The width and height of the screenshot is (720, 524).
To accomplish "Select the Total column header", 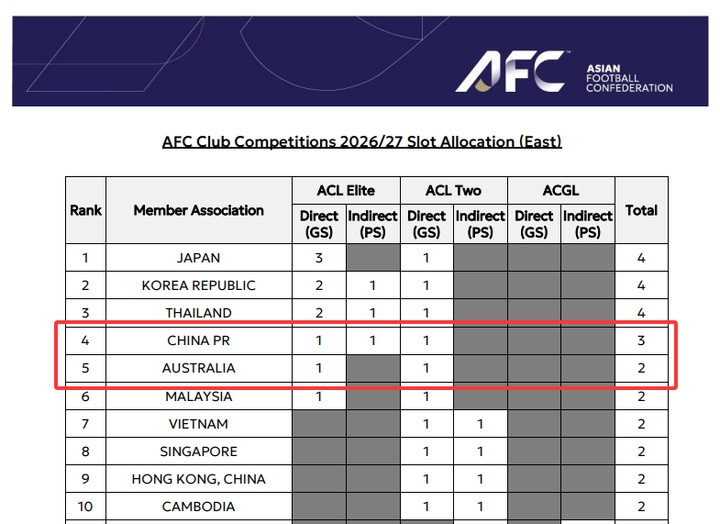I will (x=641, y=210).
